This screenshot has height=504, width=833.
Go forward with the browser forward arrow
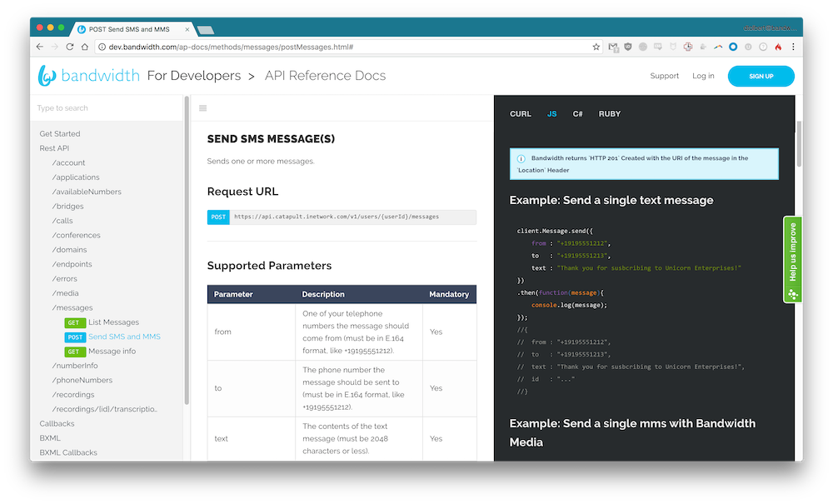click(55, 47)
